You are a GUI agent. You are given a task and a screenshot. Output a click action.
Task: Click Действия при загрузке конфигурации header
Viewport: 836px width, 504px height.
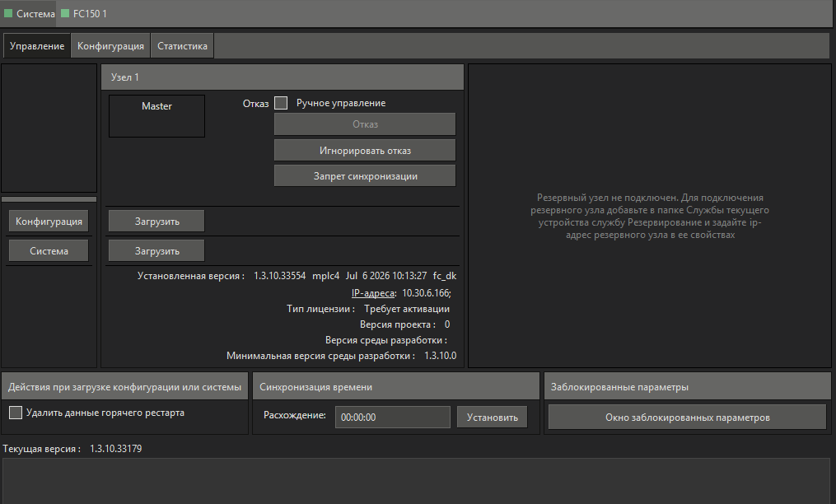click(x=124, y=387)
